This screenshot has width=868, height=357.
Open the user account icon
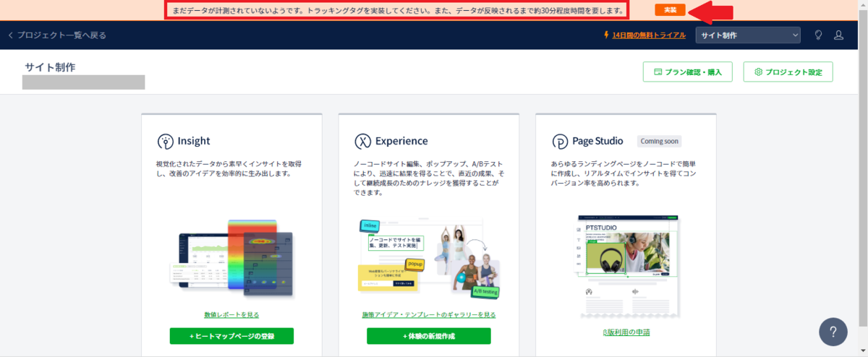[x=839, y=35]
